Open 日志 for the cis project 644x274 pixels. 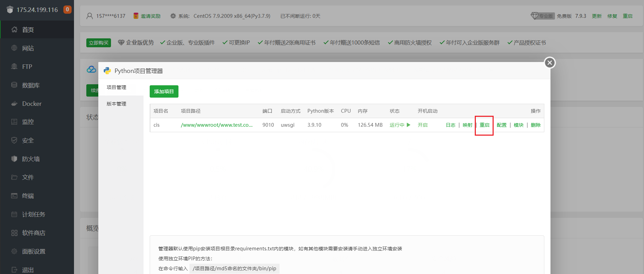pos(450,125)
